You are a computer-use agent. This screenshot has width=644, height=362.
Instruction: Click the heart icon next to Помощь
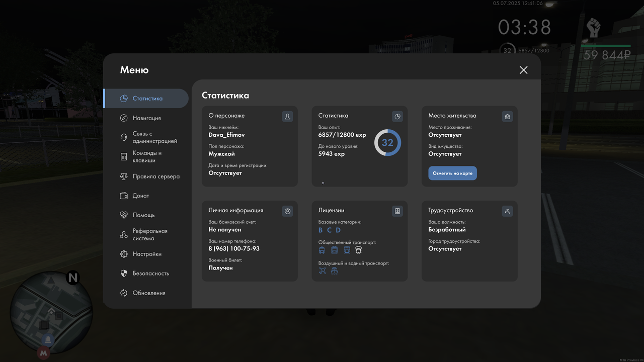tap(124, 215)
